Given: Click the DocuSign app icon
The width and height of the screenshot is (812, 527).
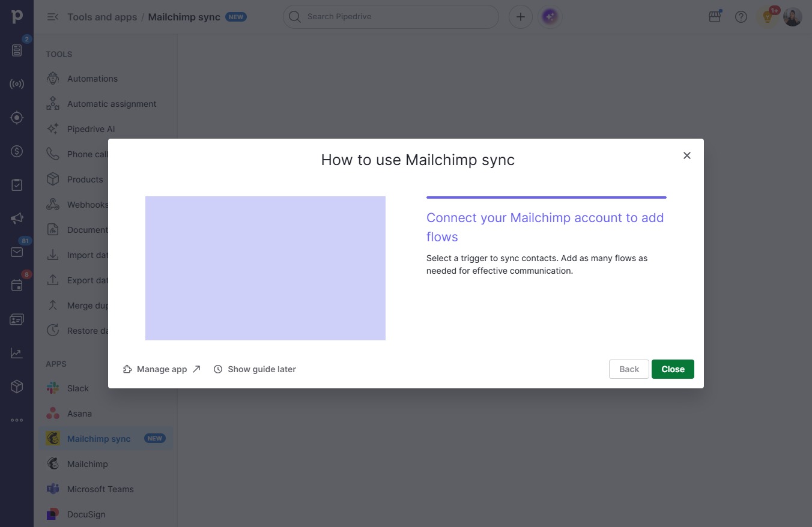Looking at the screenshot, I should 53,514.
